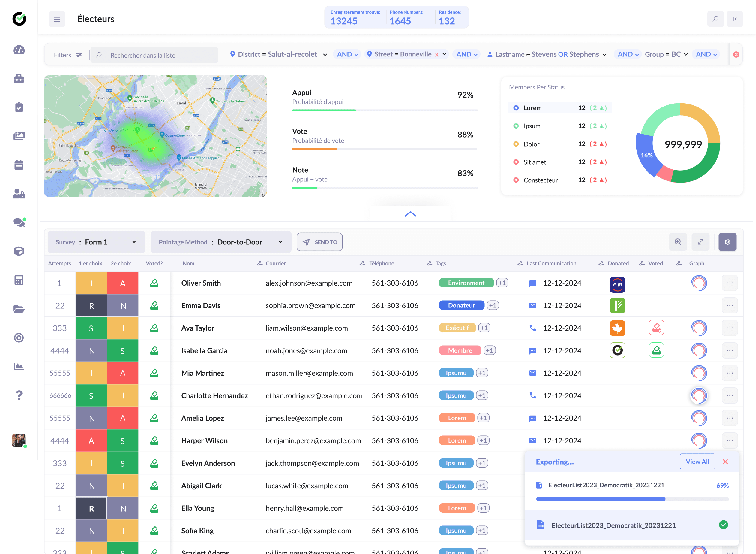The height and width of the screenshot is (554, 756).
Task: Open table settings gear icon
Action: 727,242
